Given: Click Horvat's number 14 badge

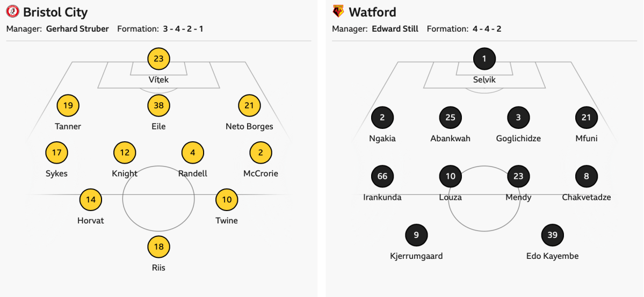Looking at the screenshot, I should pos(91,200).
